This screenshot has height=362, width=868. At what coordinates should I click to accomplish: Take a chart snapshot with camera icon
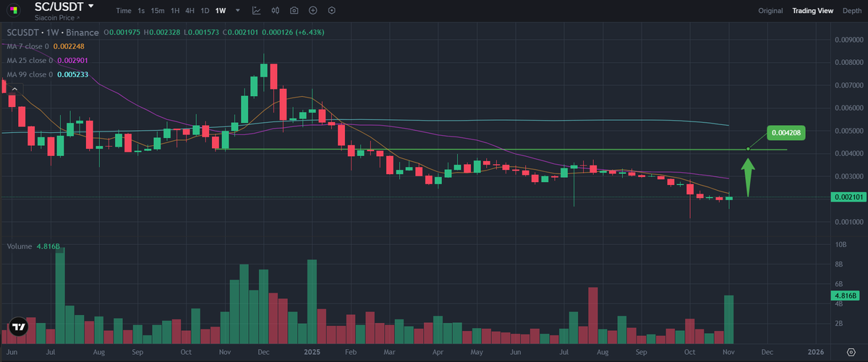click(294, 11)
